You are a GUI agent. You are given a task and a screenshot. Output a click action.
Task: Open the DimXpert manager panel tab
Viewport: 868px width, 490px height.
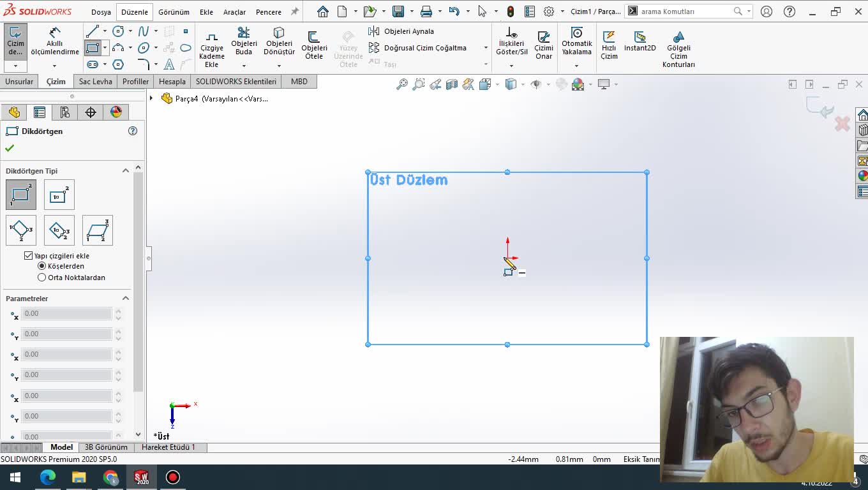(91, 112)
